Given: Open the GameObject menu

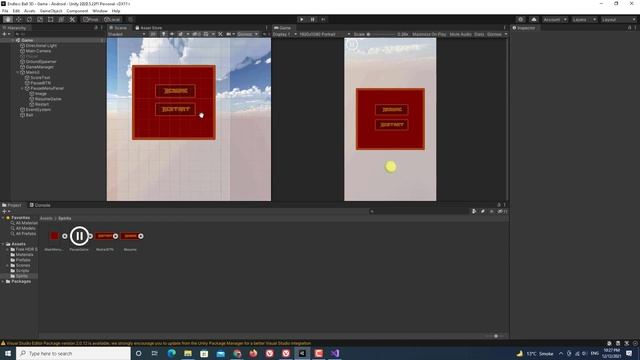Looking at the screenshot, I should (x=51, y=11).
